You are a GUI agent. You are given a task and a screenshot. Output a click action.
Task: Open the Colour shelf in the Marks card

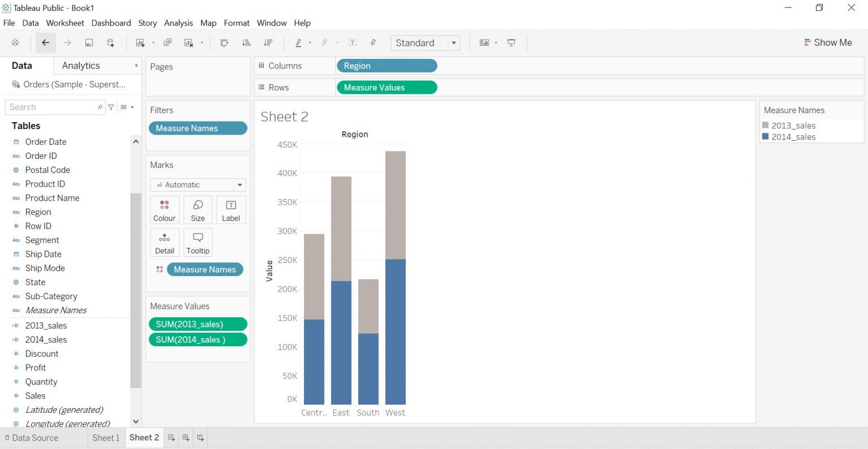(164, 209)
